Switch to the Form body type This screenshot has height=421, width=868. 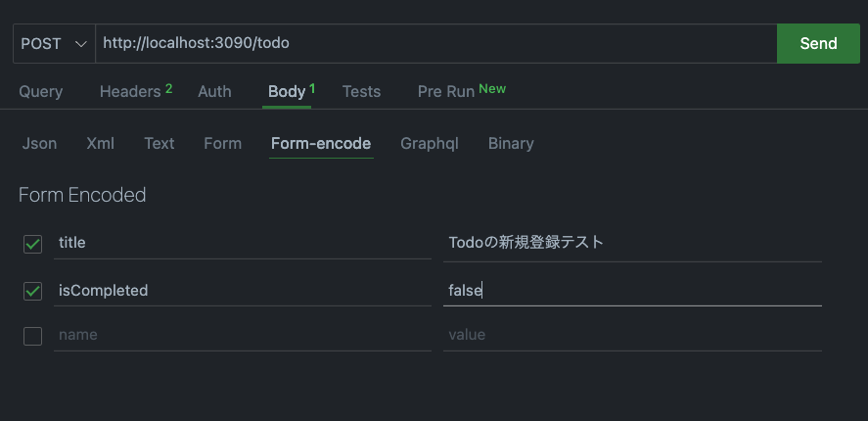pyautogui.click(x=222, y=144)
